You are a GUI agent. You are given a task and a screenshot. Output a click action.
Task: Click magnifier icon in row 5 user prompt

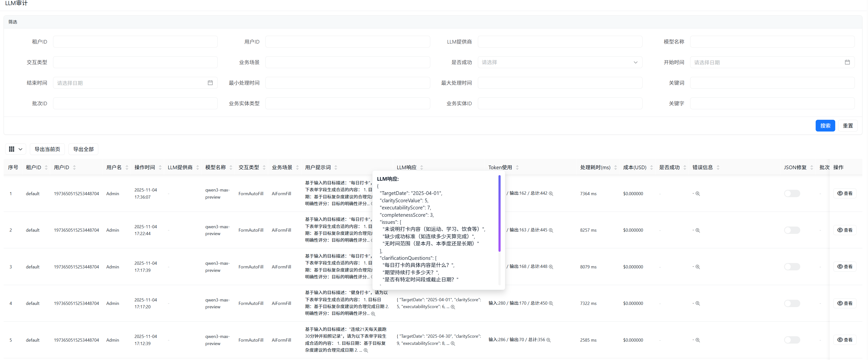click(x=366, y=350)
